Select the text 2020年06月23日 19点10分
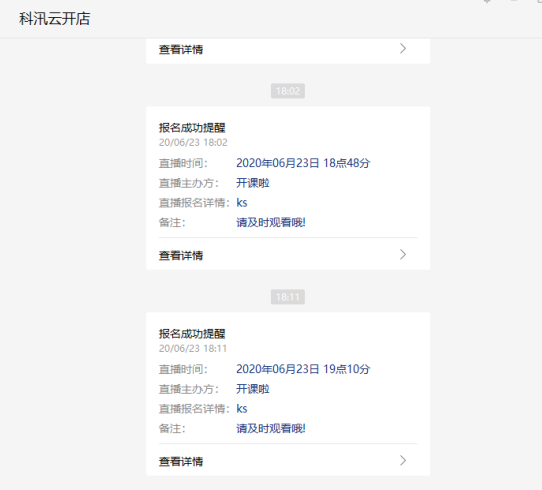This screenshot has height=490, width=542. [303, 369]
